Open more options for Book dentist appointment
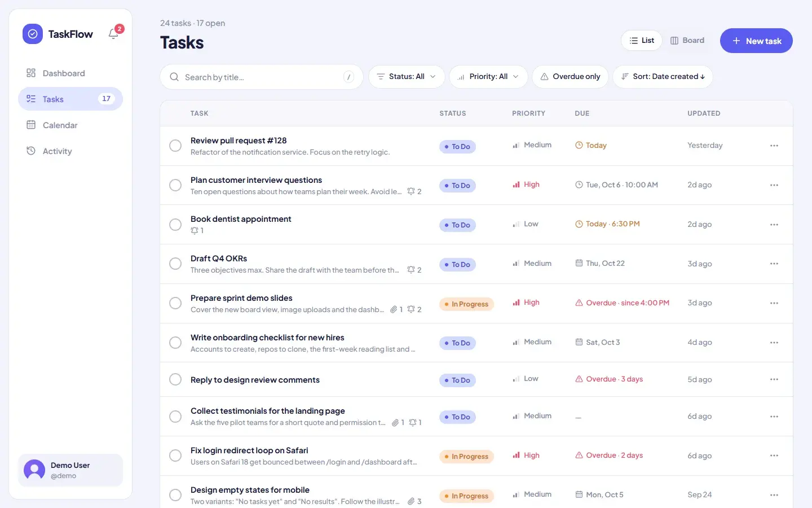812x508 pixels. tap(774, 225)
